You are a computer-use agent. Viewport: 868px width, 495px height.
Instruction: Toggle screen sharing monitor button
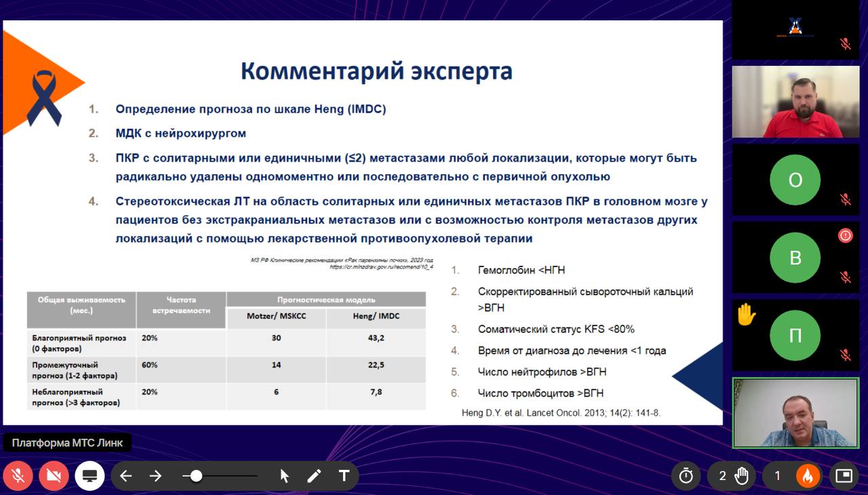(89, 476)
